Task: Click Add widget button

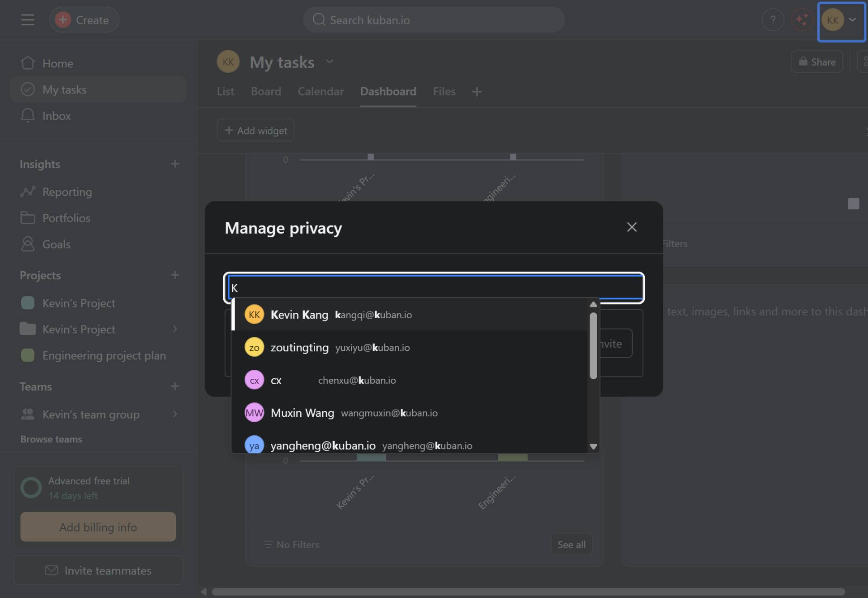Action: pos(255,130)
